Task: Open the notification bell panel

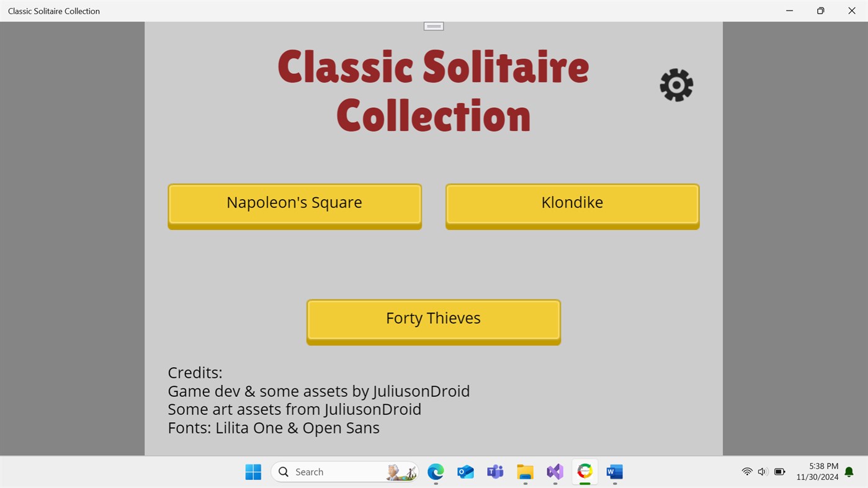Action: point(848,471)
